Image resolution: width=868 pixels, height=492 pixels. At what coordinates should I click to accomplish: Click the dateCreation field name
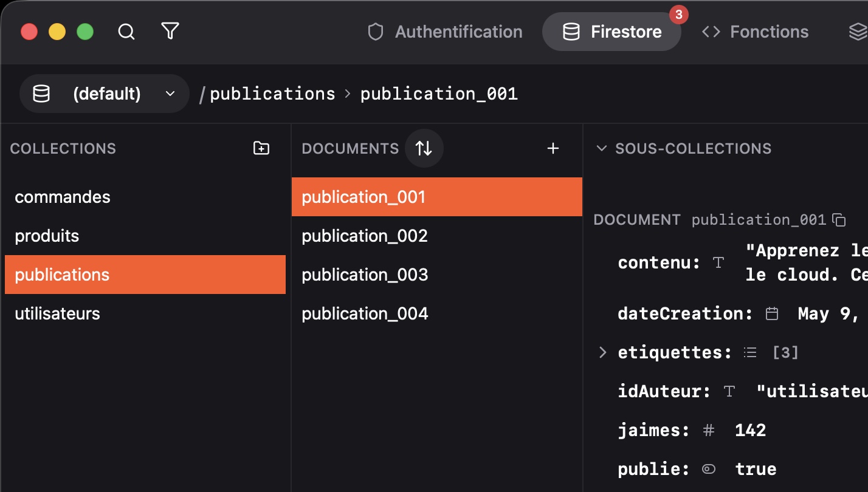685,313
